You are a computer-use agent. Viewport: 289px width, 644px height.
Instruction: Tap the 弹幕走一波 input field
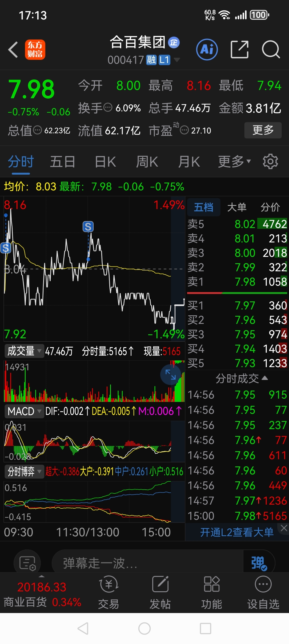point(147,563)
